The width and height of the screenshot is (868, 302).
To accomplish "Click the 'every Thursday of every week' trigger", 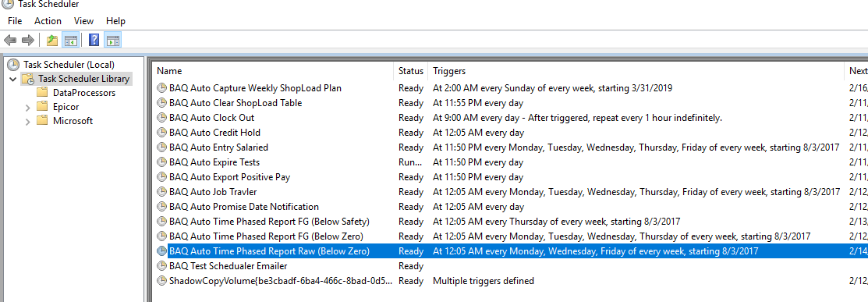I will point(556,222).
